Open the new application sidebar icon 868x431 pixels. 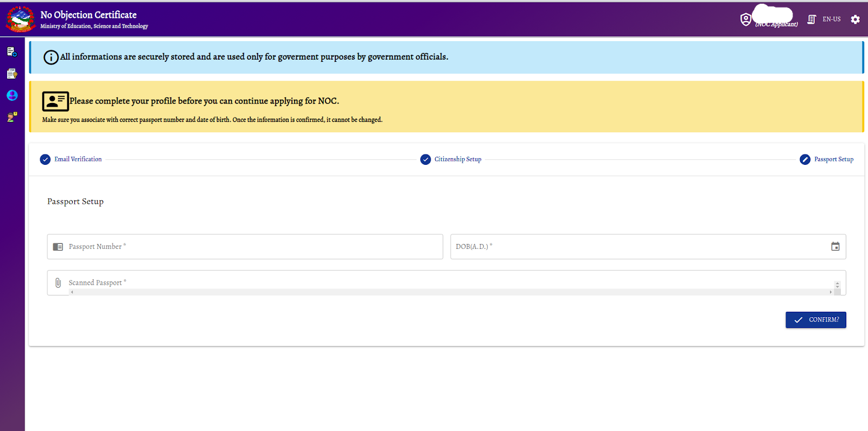point(12,52)
